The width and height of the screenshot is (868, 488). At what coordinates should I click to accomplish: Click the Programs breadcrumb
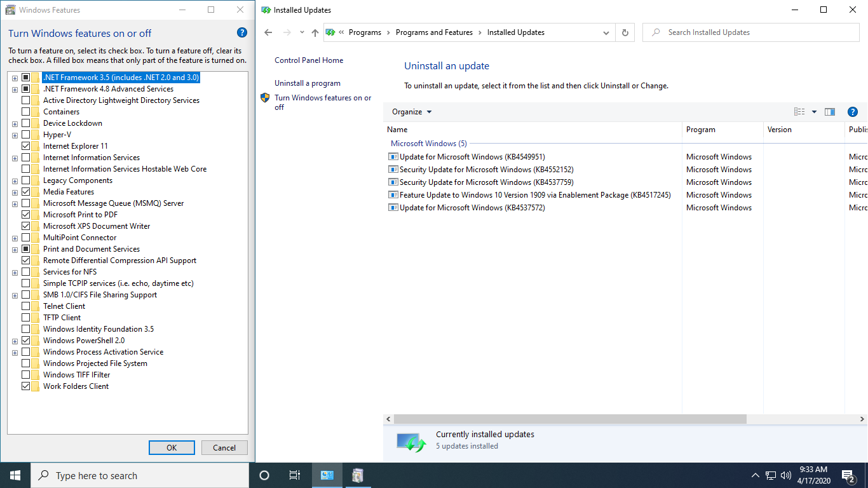pyautogui.click(x=365, y=32)
